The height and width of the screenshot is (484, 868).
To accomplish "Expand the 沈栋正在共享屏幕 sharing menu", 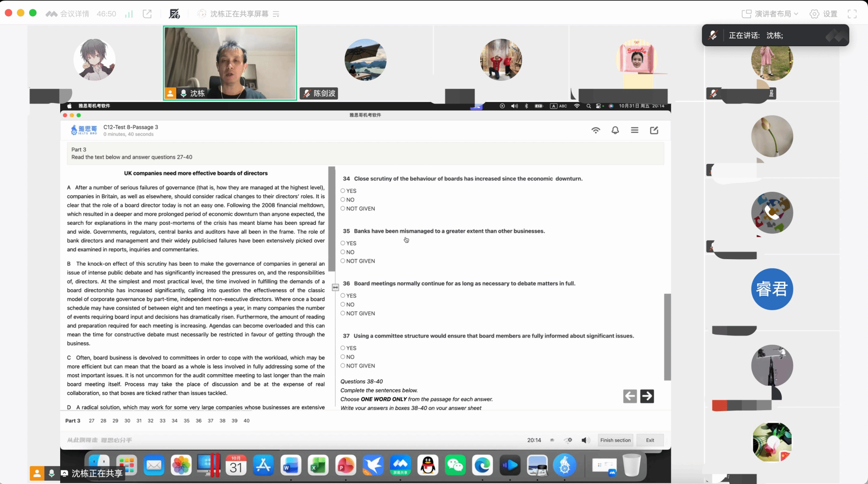I will (x=239, y=14).
